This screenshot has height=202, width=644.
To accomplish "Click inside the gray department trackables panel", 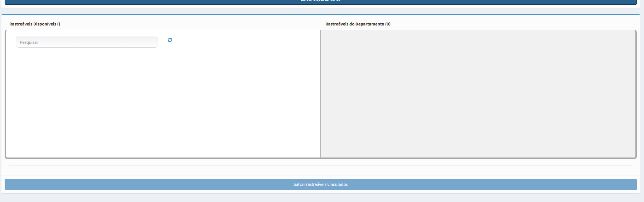I will (x=478, y=94).
